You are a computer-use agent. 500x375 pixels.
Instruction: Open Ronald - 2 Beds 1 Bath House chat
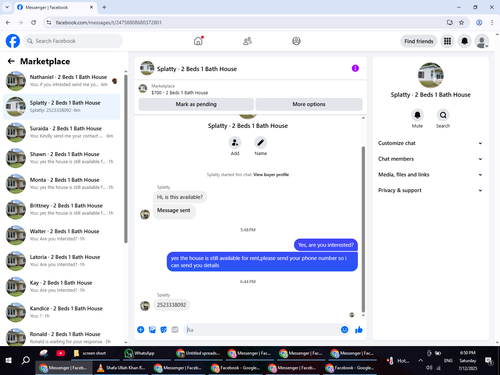[62, 337]
